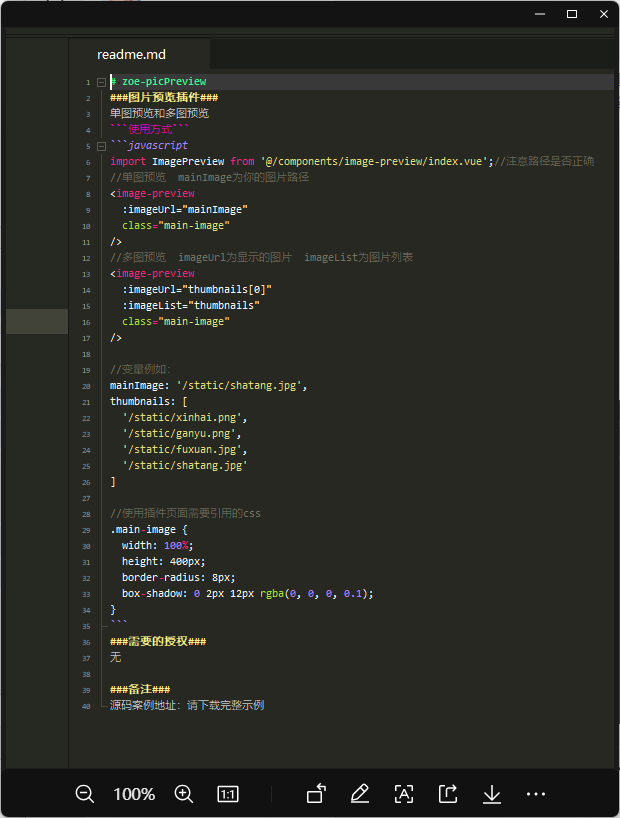
Task: Share the image with the share icon
Action: 448,794
